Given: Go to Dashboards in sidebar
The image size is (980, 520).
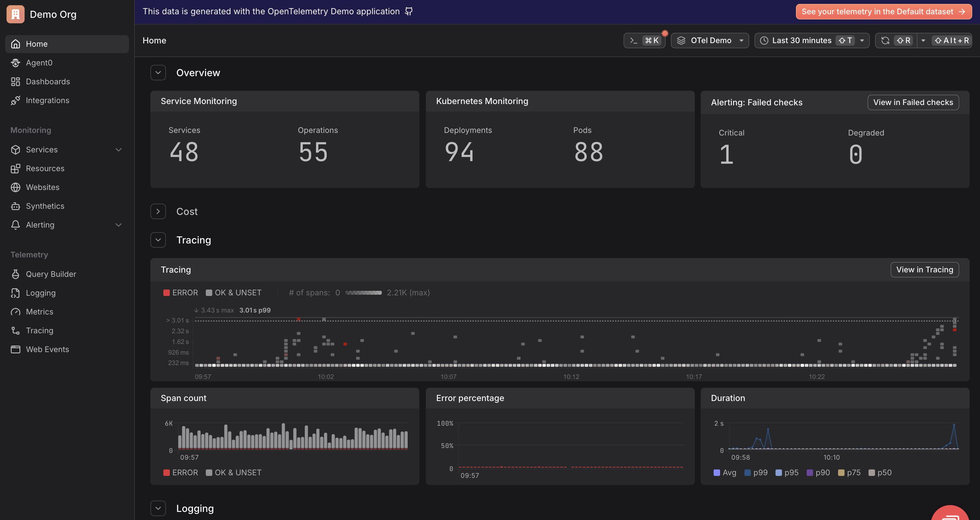Looking at the screenshot, I should click(x=48, y=81).
